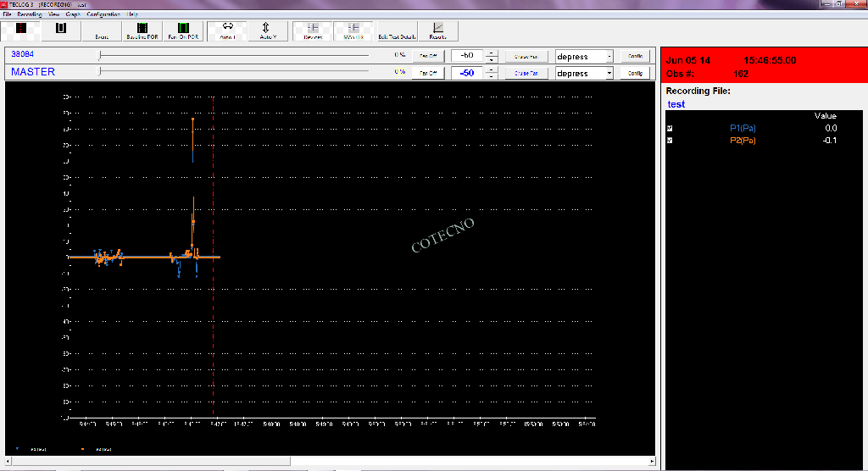This screenshot has height=471, width=868.
Task: Click Config button for fan 38084
Action: coord(634,57)
